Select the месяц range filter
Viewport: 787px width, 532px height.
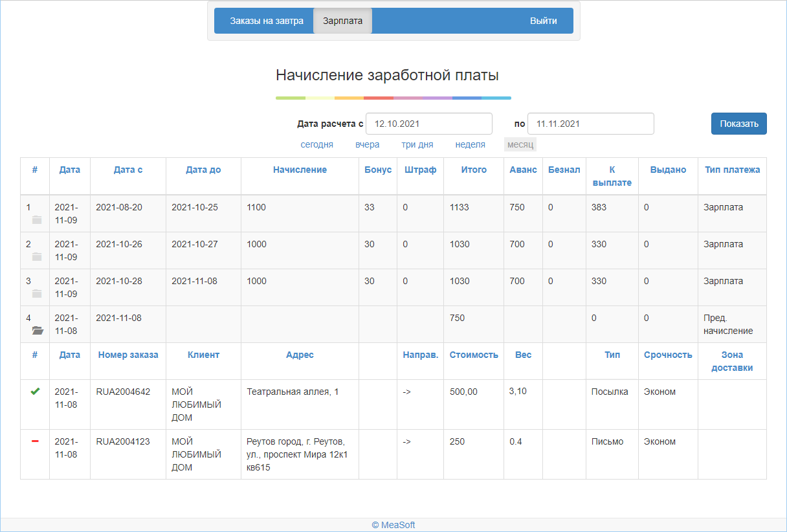coord(520,144)
